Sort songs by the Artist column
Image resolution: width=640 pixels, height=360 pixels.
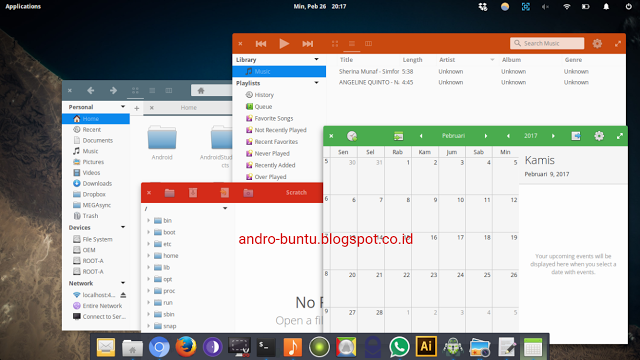447,60
